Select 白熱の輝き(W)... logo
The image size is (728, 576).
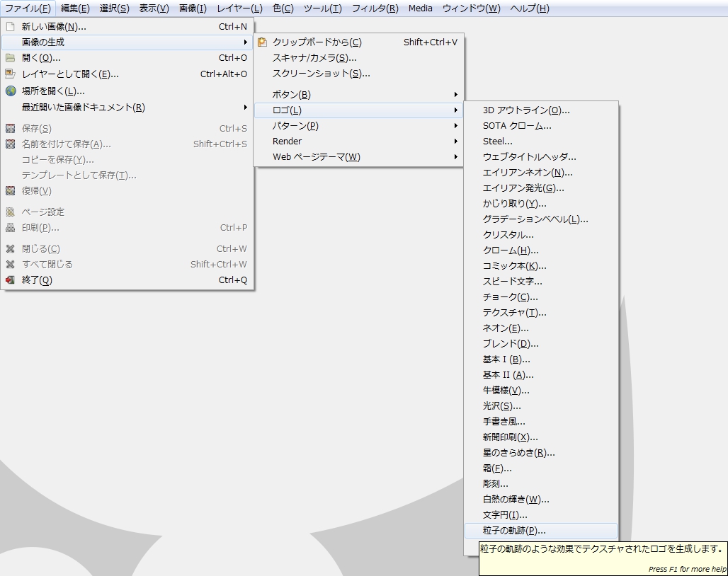click(x=541, y=500)
